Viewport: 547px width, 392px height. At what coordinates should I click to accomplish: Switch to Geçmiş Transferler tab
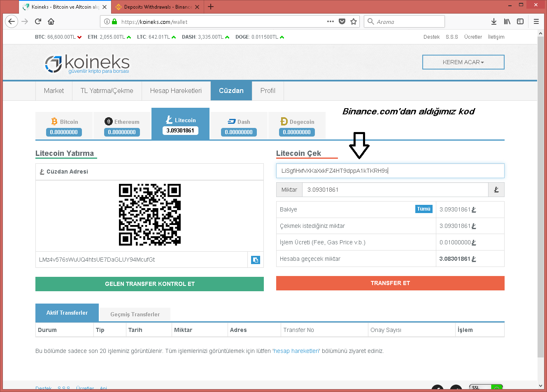click(x=135, y=315)
